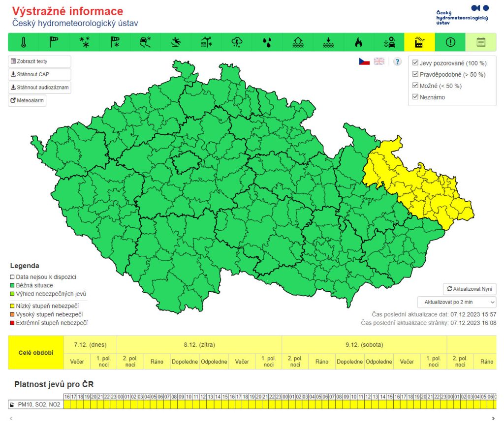Click the highlighted factory air pollution icon
The image size is (504, 428).
coord(419,42)
